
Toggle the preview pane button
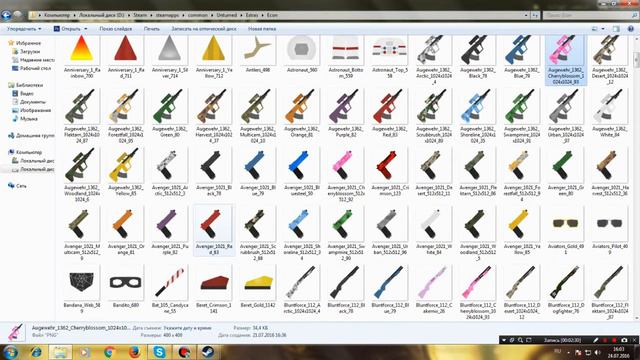click(x=616, y=29)
